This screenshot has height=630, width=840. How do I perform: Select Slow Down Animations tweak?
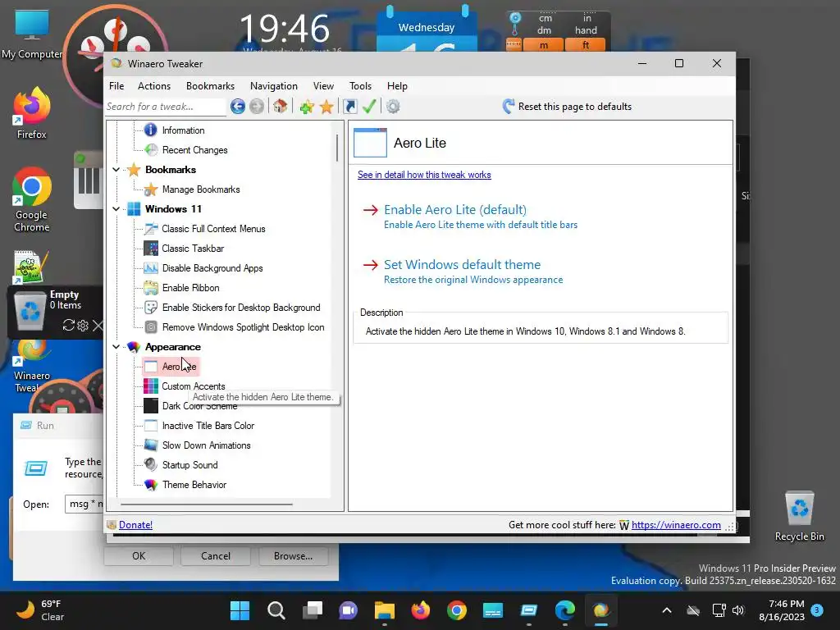[206, 445]
